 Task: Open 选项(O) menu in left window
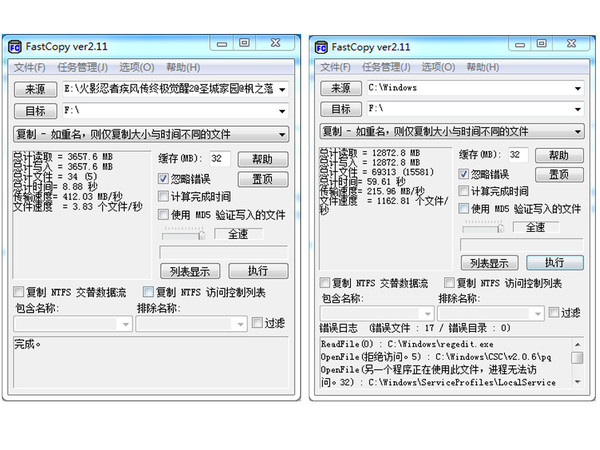tap(137, 68)
